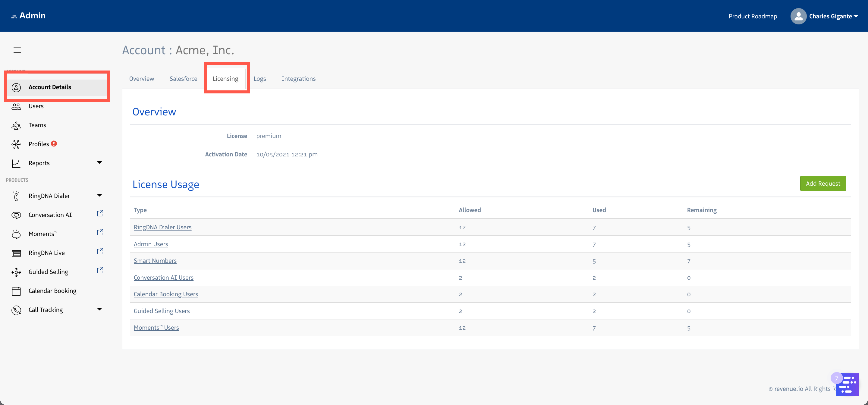Viewport: 868px width, 405px height.
Task: Click the RingDNA Dialer phone icon
Action: [x=16, y=196]
